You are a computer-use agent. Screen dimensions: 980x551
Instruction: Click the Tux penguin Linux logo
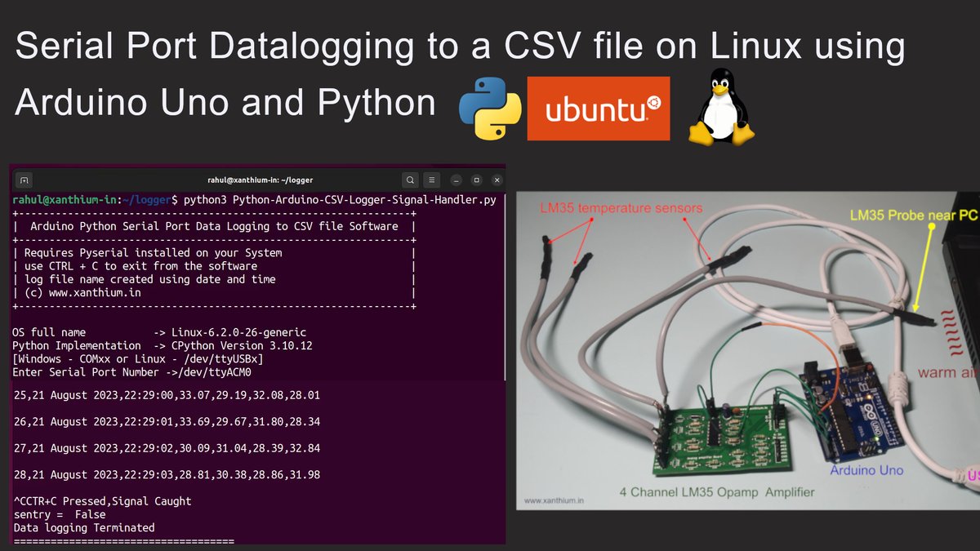(x=721, y=107)
